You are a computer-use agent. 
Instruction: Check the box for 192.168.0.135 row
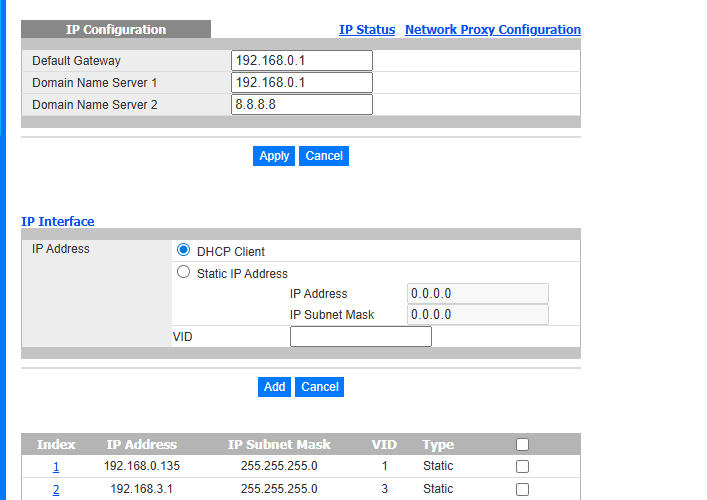pos(522,466)
